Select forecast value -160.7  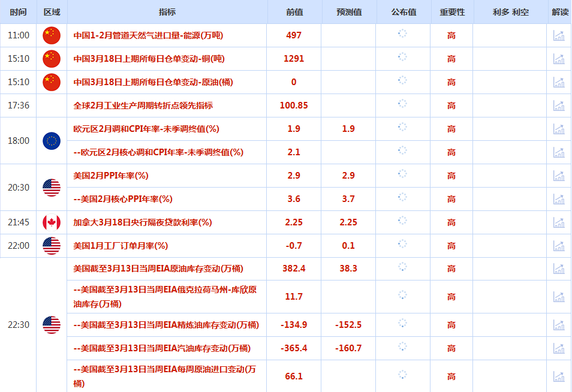pos(348,348)
